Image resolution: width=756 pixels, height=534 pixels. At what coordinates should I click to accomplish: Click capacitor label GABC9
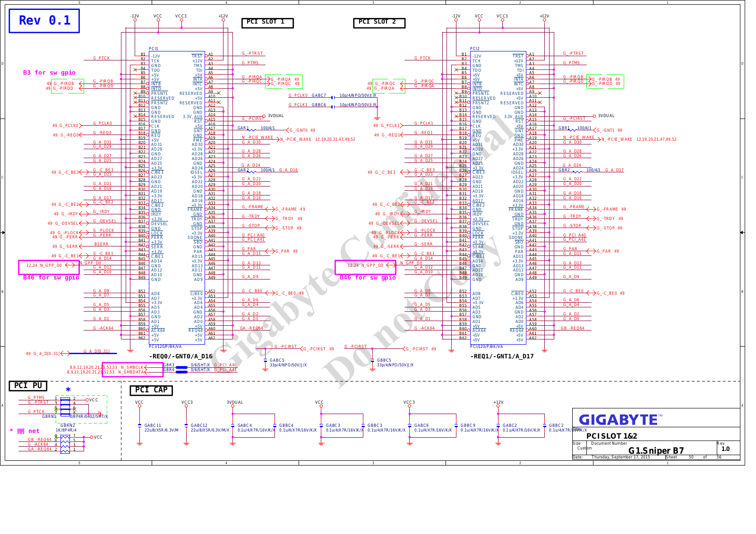click(421, 425)
